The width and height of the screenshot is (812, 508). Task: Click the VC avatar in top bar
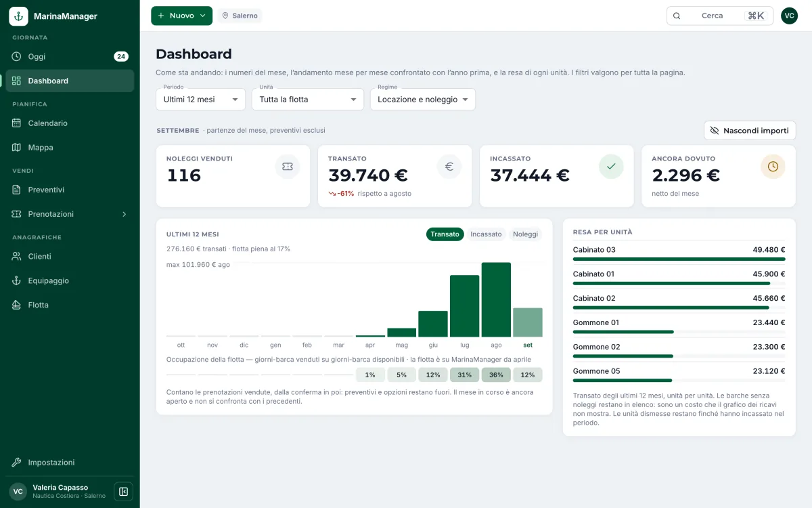(789, 16)
